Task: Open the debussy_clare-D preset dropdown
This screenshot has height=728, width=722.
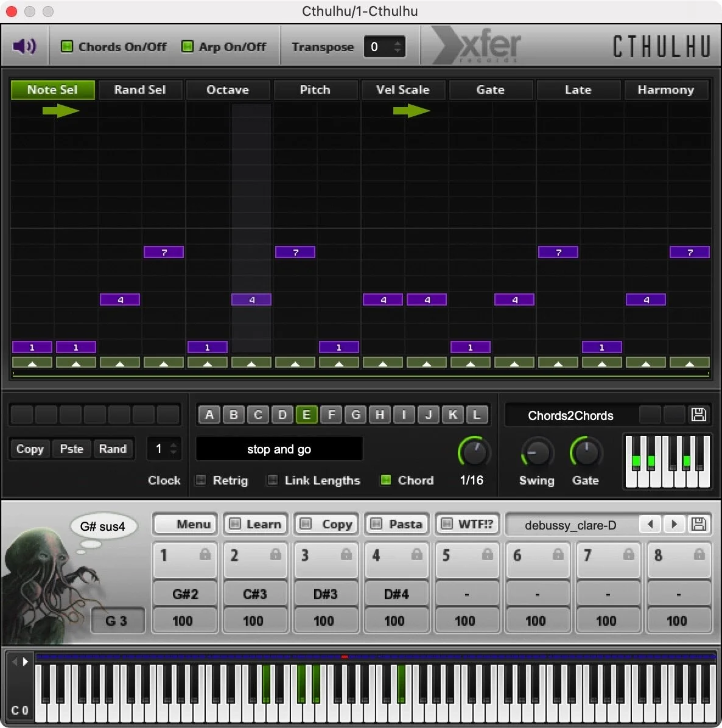Action: coord(570,525)
